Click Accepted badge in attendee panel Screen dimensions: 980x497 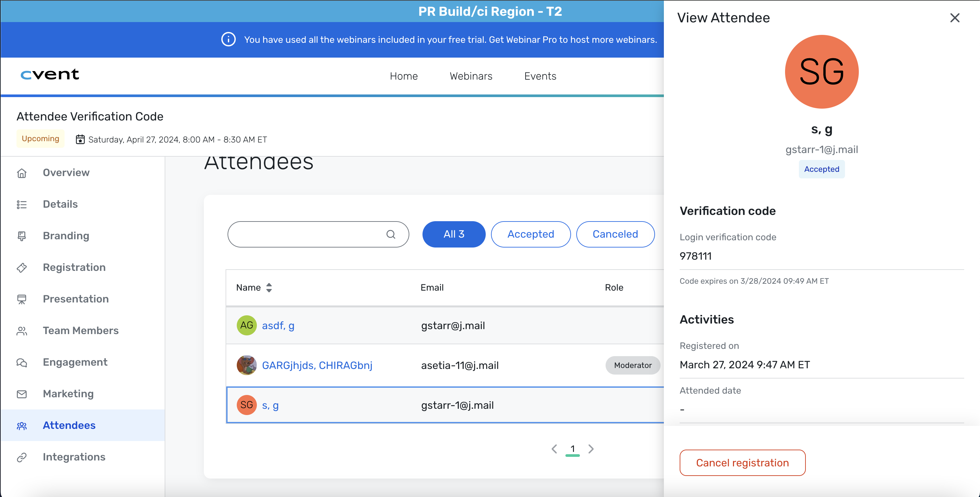822,169
